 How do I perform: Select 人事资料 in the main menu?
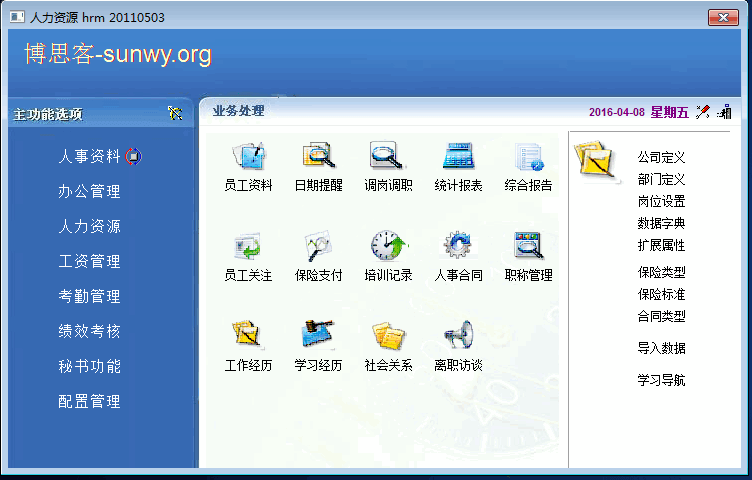click(89, 156)
